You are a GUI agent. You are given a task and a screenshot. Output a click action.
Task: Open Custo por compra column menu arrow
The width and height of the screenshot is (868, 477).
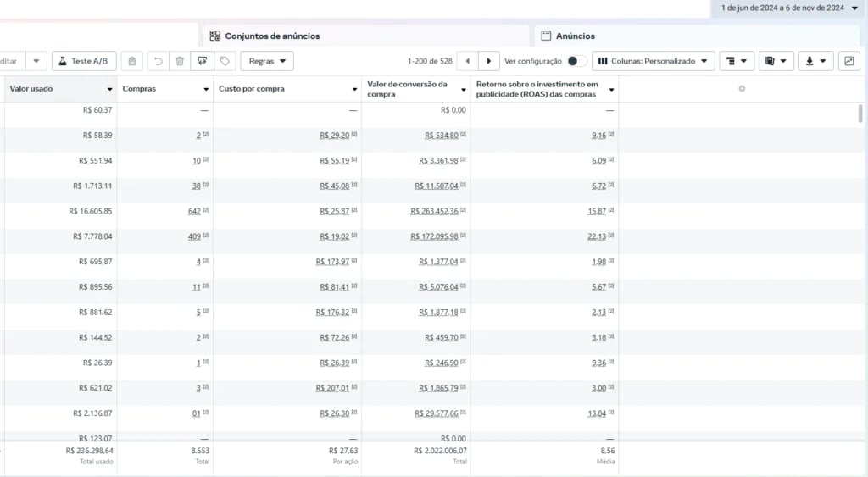pos(354,89)
